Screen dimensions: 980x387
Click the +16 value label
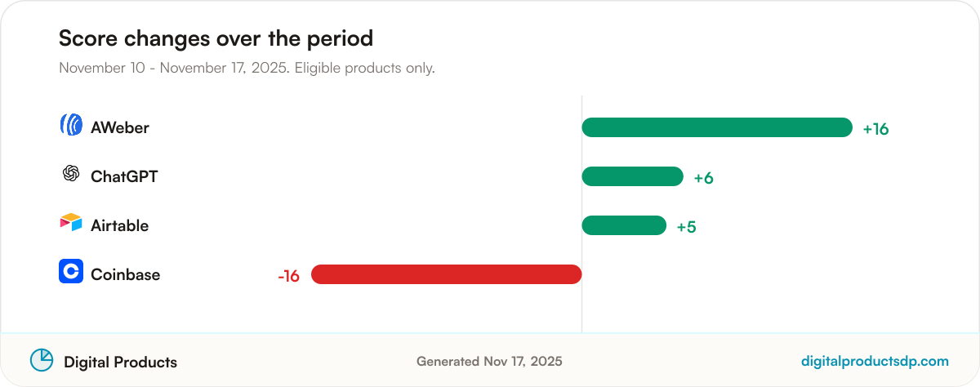tap(875, 129)
